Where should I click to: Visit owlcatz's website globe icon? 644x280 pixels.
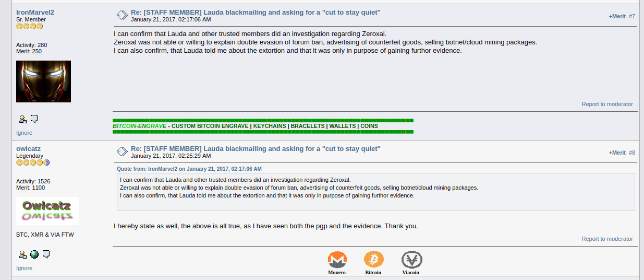(x=34, y=254)
